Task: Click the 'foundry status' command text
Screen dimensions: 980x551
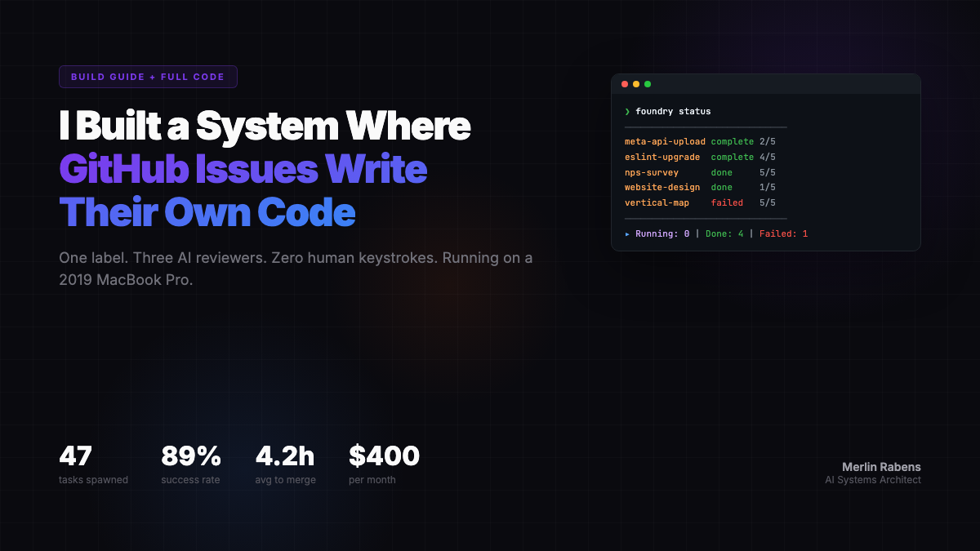Action: 673,112
